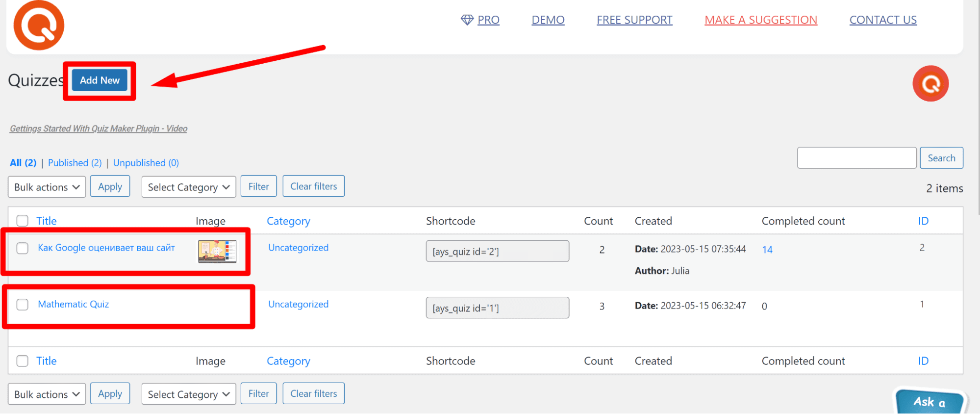The height and width of the screenshot is (414, 980).
Task: Expand the bottom Bulk actions dropdown
Action: (x=47, y=394)
